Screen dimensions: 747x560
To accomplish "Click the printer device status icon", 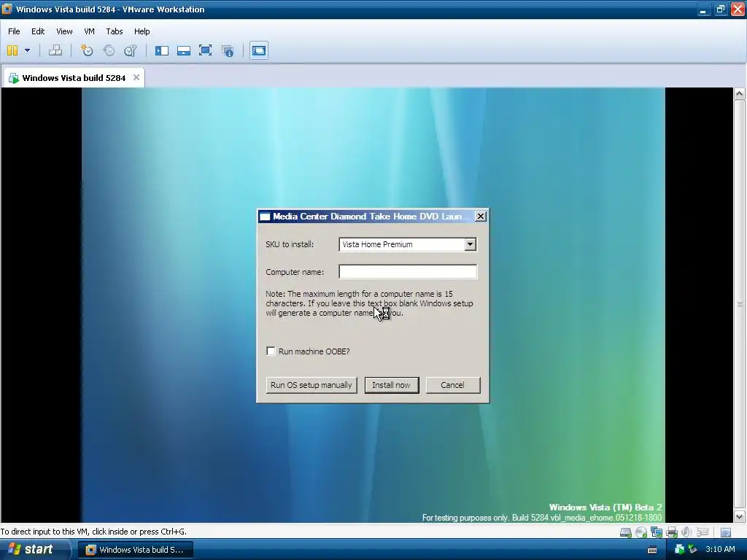I will 672,532.
